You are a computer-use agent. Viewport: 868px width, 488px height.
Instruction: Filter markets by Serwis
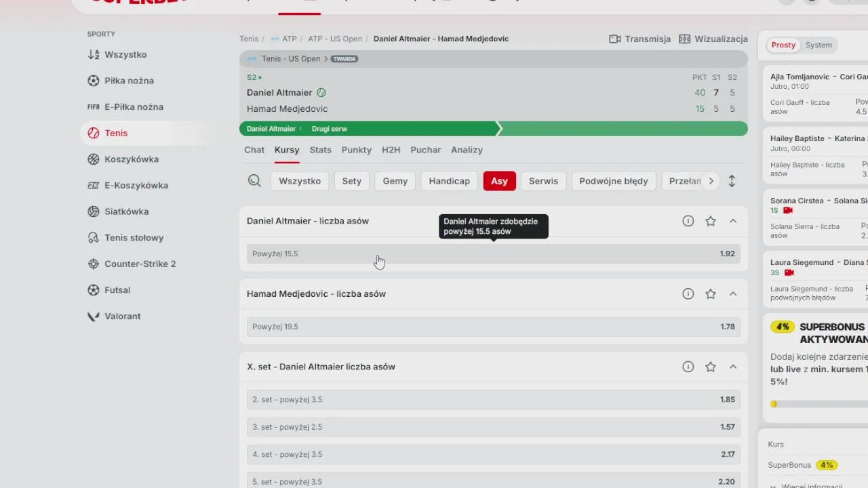[x=544, y=181]
